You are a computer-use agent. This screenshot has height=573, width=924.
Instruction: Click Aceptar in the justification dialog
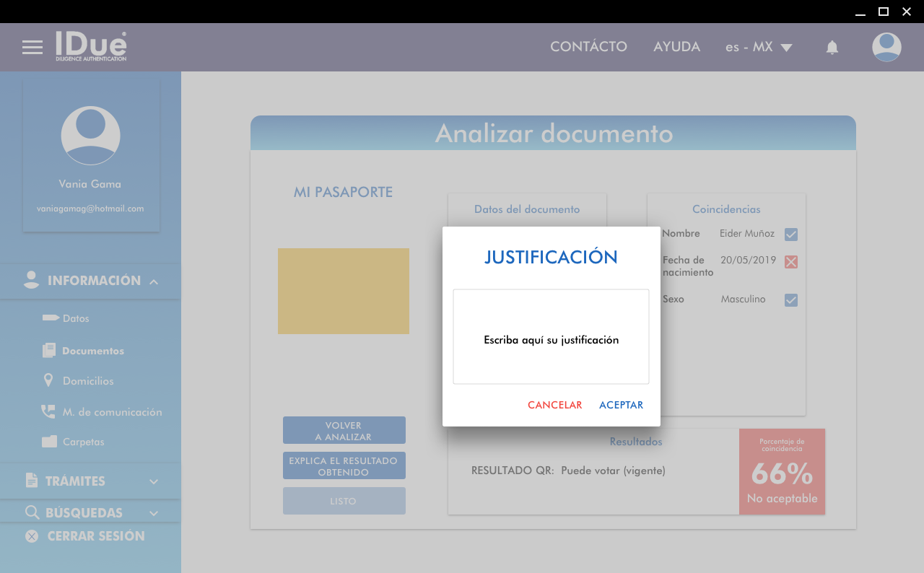[x=621, y=406]
